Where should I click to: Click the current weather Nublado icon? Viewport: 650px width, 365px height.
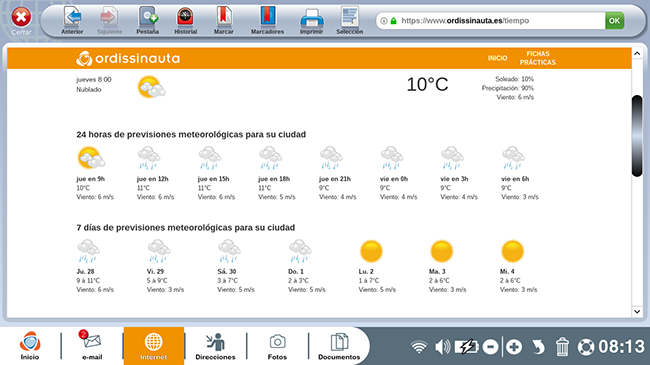coord(151,87)
